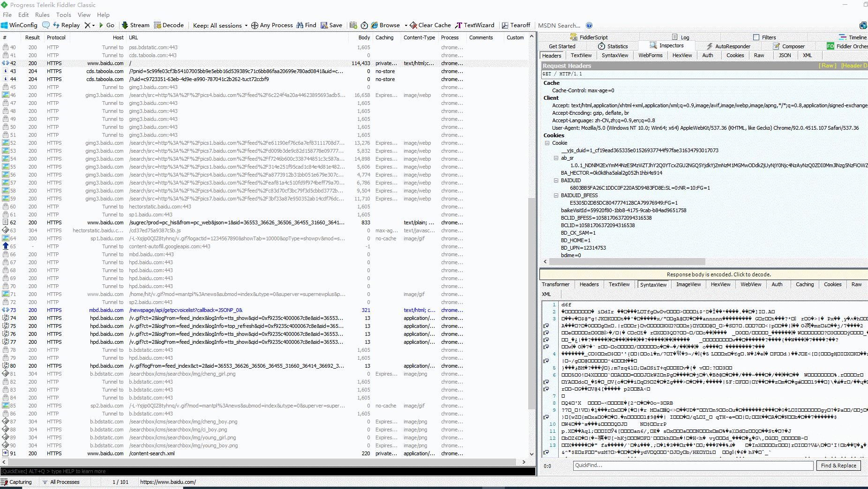Image resolution: width=868 pixels, height=489 pixels.
Task: Open the Remove sessions X dropdown
Action: (x=89, y=25)
